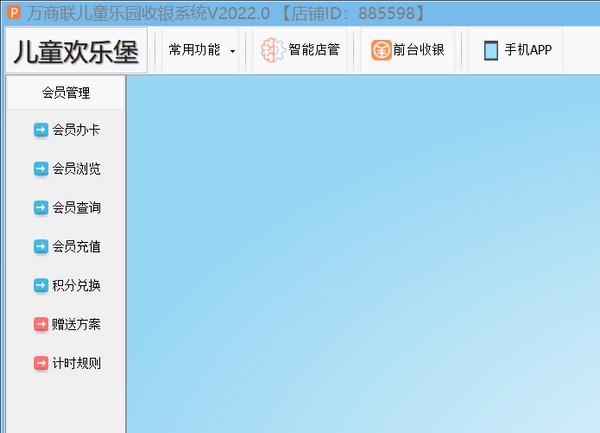Open 会员充值 from the sidebar
This screenshot has height=433, width=600.
coord(76,246)
